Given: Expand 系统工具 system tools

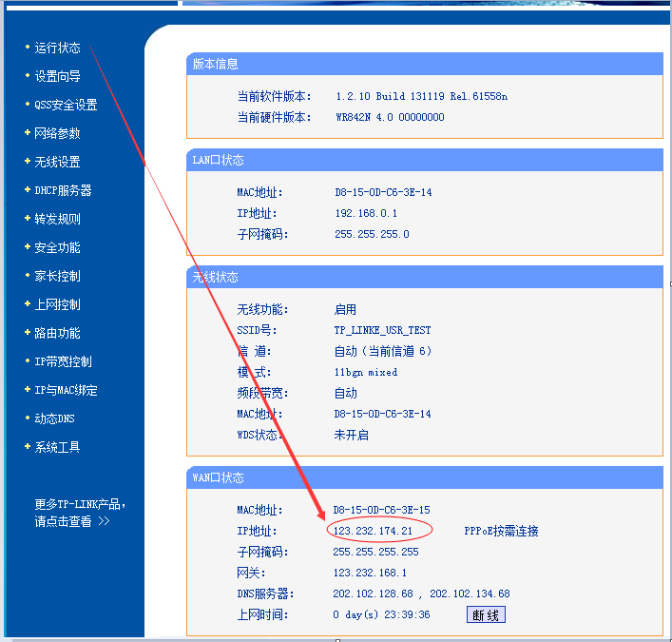Looking at the screenshot, I should [x=57, y=447].
